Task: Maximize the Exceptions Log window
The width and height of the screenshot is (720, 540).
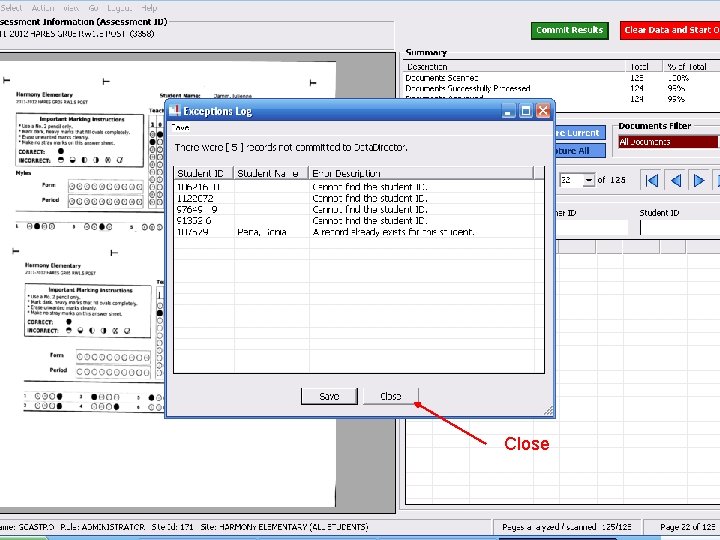Action: click(x=526, y=111)
